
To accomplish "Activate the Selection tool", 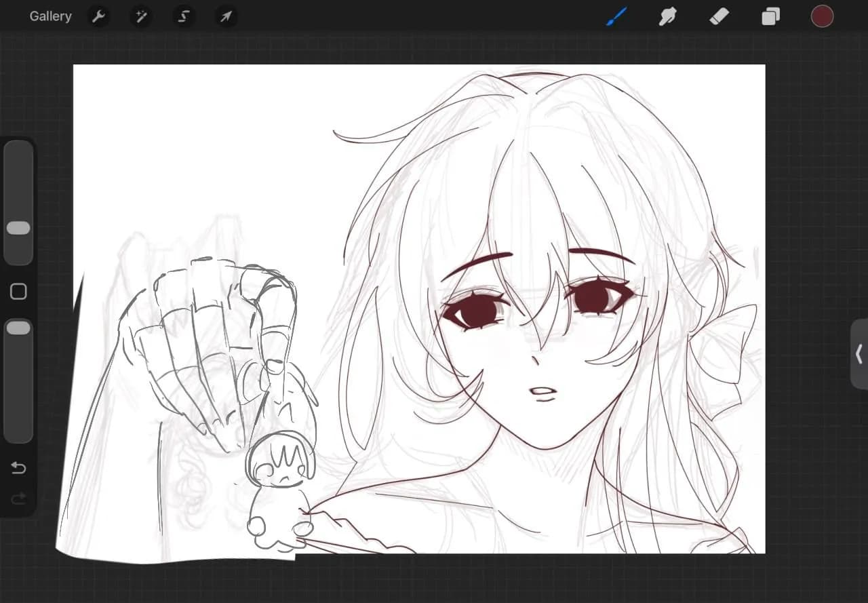I will 183,16.
